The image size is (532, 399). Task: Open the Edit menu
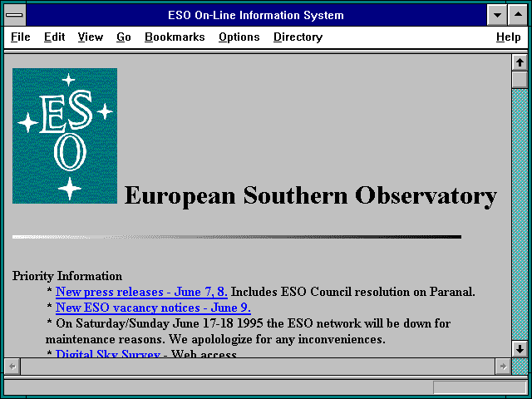pyautogui.click(x=54, y=37)
